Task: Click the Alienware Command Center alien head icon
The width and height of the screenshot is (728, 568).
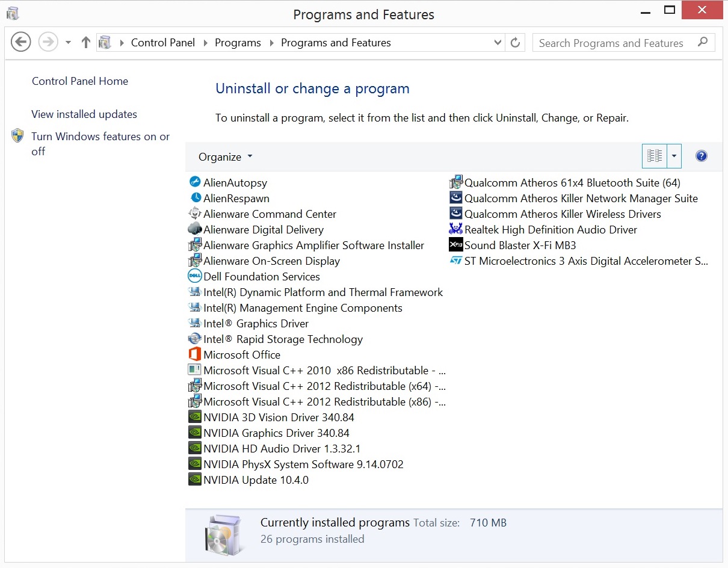Action: (x=194, y=214)
